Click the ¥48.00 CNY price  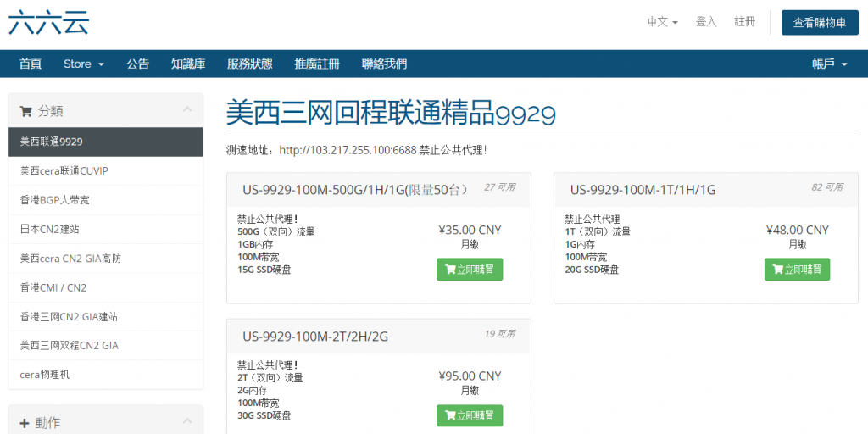[x=797, y=231]
